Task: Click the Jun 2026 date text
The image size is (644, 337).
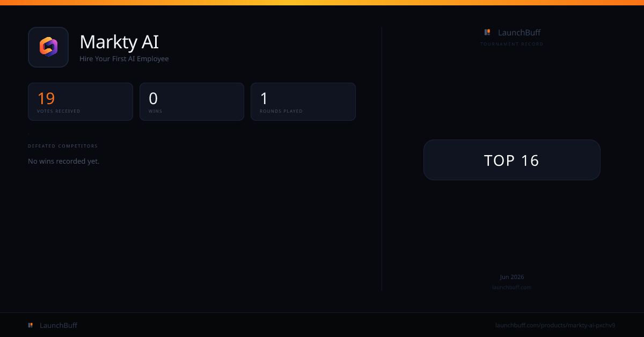Action: (x=512, y=277)
